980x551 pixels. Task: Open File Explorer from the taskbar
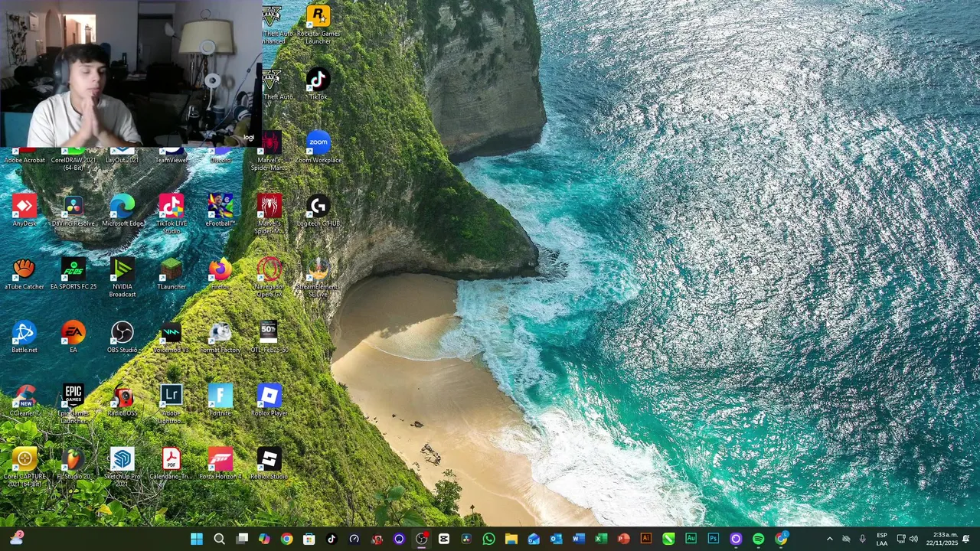click(511, 539)
